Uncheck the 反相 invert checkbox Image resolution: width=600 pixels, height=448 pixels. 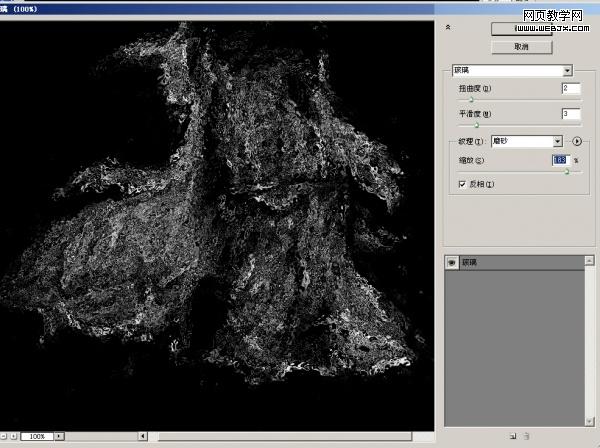[462, 184]
